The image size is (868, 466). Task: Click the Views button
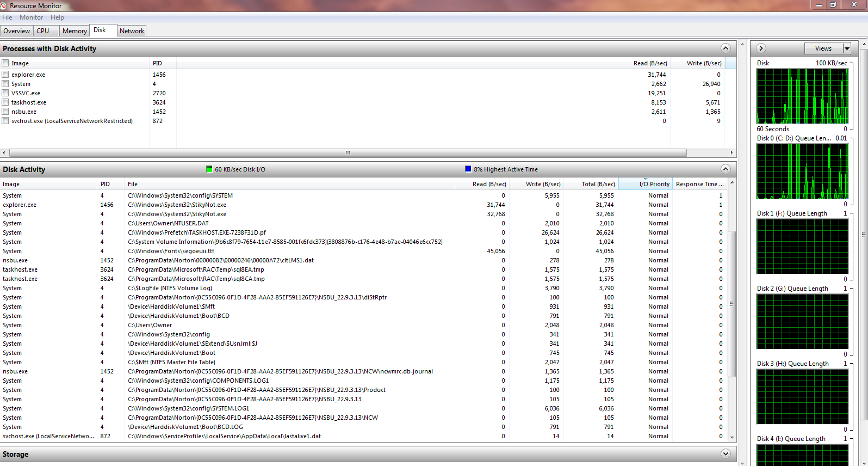click(x=823, y=48)
